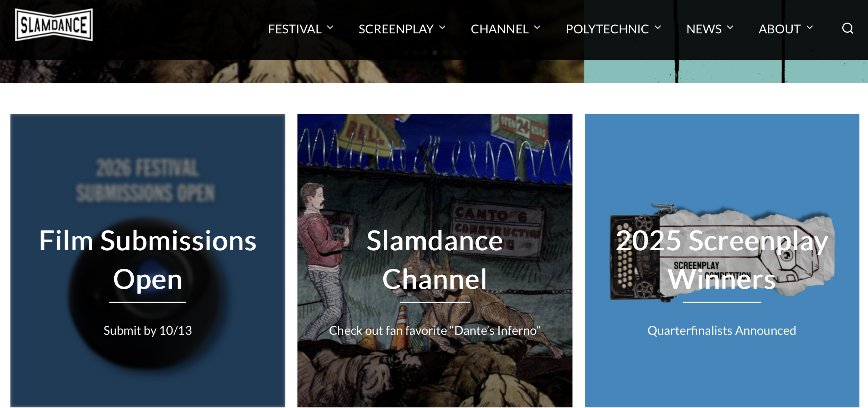Click chevron next to POLYTECHNIC
The width and height of the screenshot is (868, 408).
click(x=658, y=27)
